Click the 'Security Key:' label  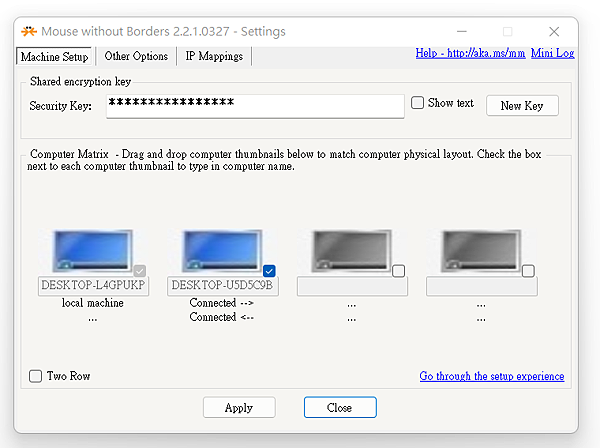pos(60,106)
